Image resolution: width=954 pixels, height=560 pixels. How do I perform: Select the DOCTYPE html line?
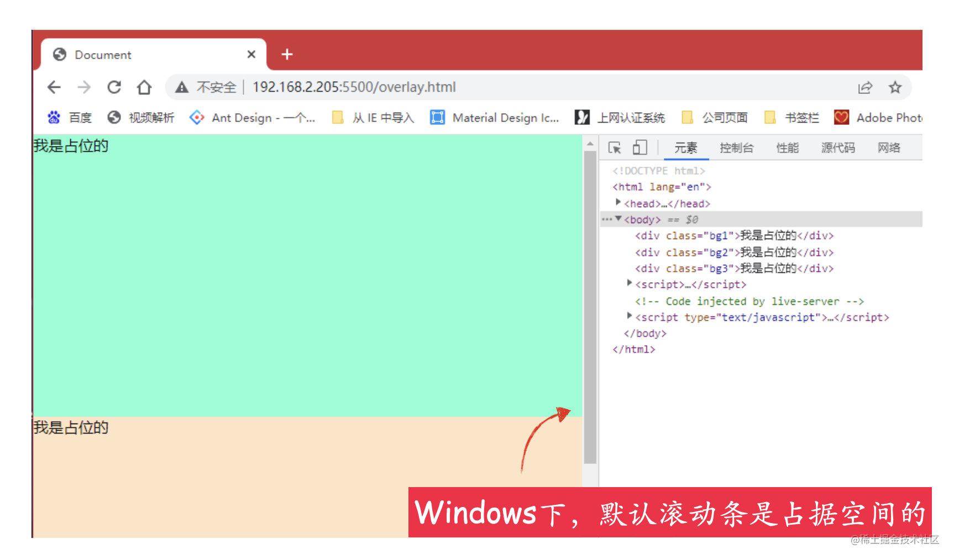[x=659, y=171]
